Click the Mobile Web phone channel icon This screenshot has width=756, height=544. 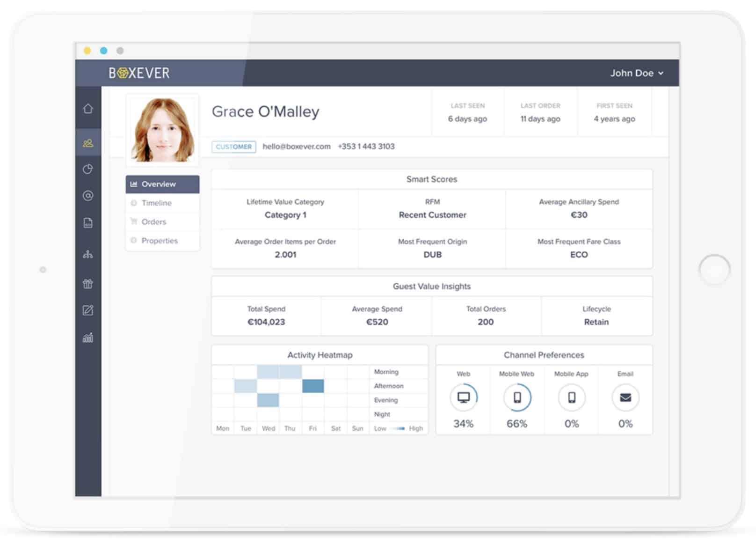(517, 397)
